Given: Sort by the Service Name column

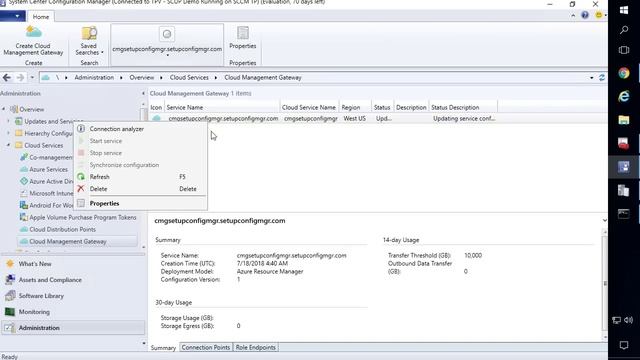Looking at the screenshot, I should click(x=222, y=107).
